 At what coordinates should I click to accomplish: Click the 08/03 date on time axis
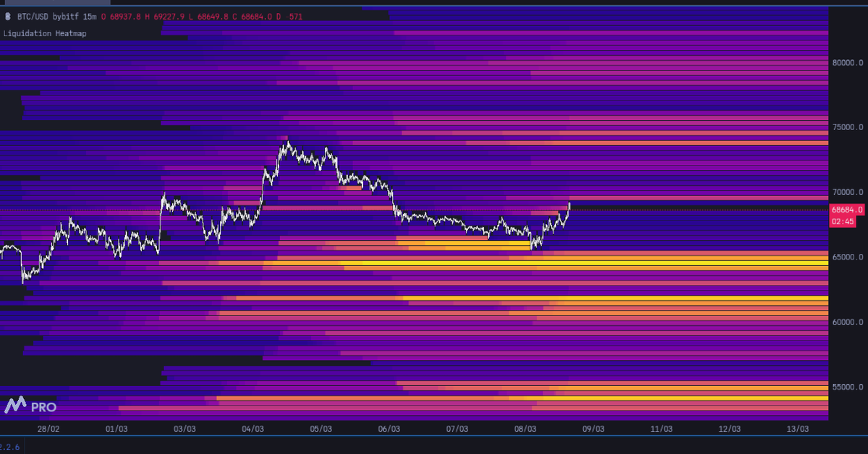coord(525,429)
